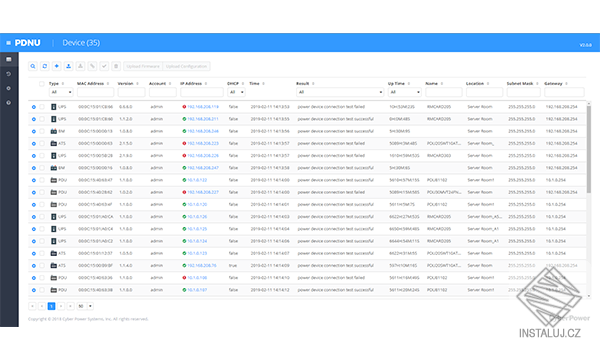600x360 pixels.
Task: Click the sort icon beside Result header
Action: pos(313,84)
